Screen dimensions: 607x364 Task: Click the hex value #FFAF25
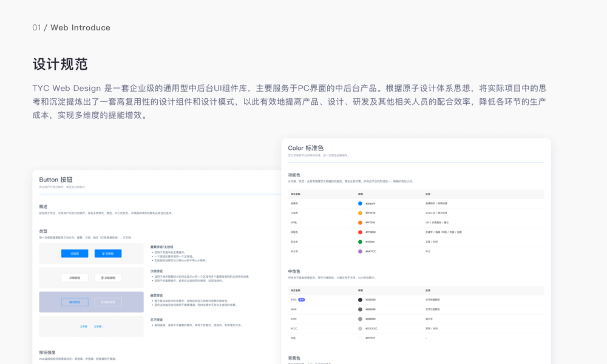pos(370,213)
